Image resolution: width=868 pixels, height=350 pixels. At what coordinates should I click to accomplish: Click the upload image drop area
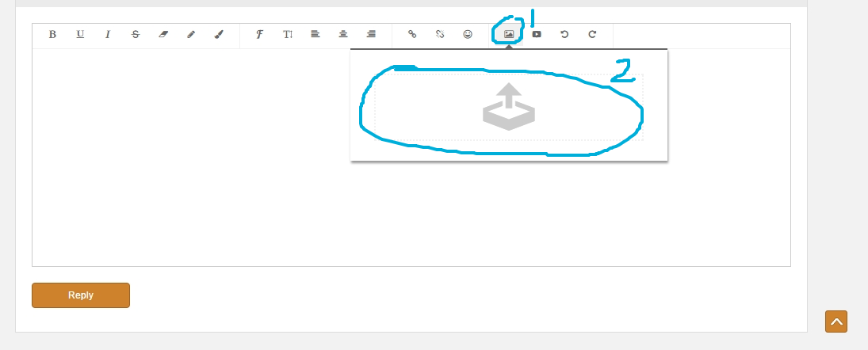click(x=508, y=107)
